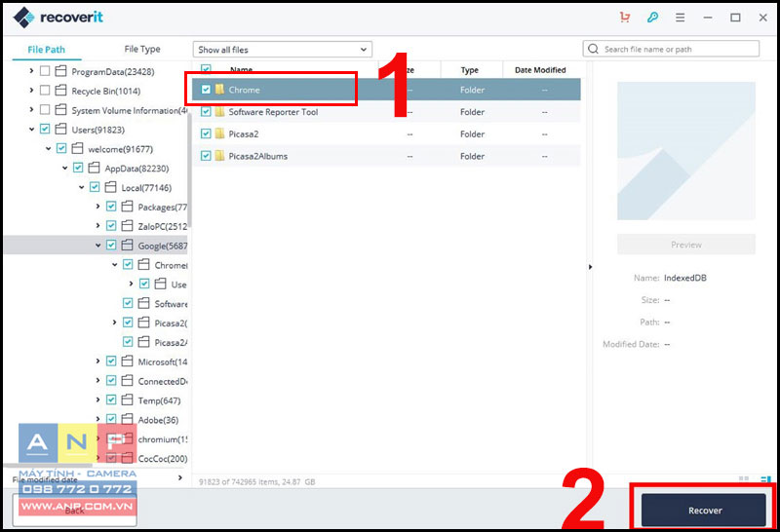780x532 pixels.
Task: Open the hamburger menu icon
Action: 680,18
